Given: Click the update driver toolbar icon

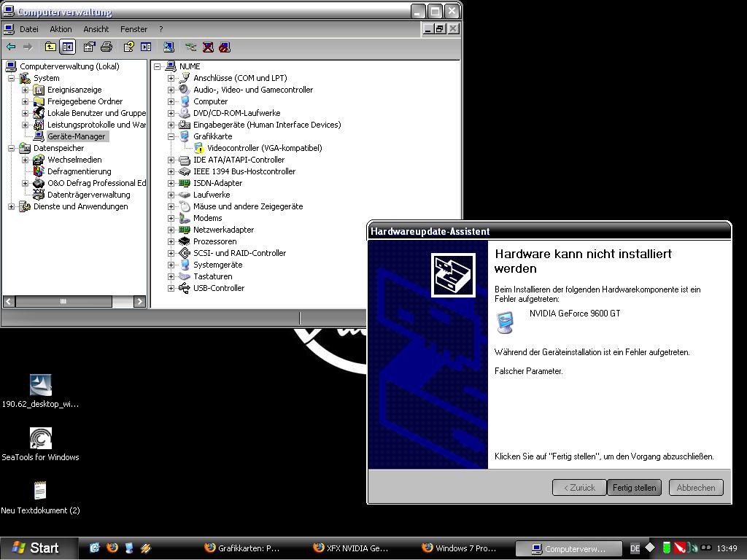Looking at the screenshot, I should tap(191, 47).
